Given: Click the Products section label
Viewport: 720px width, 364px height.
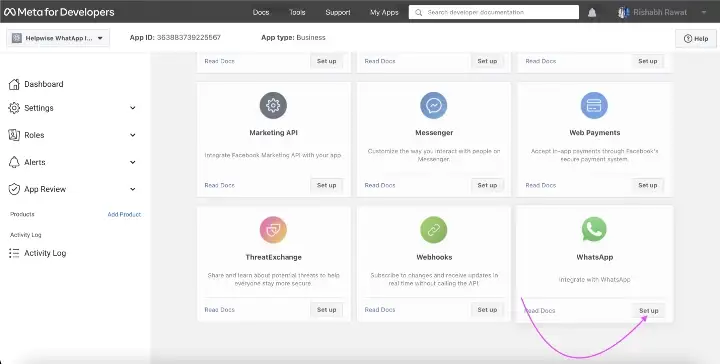Looking at the screenshot, I should click(22, 214).
